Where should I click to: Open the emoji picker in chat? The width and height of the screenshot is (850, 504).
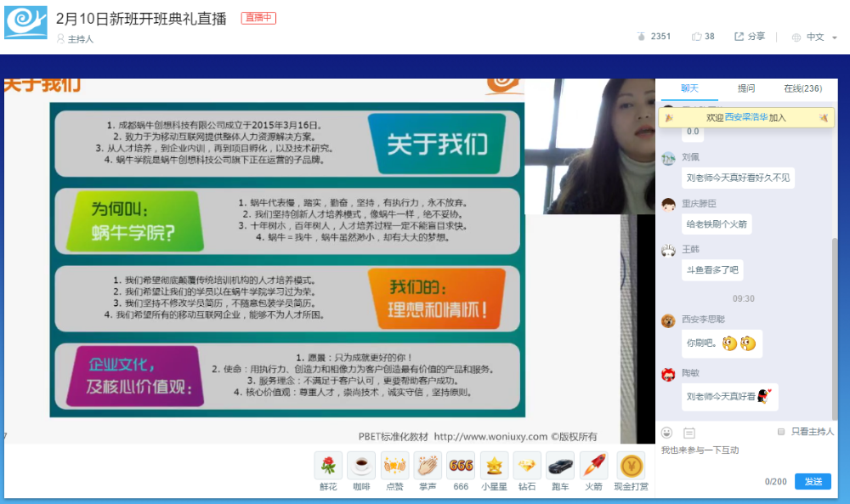(x=666, y=433)
